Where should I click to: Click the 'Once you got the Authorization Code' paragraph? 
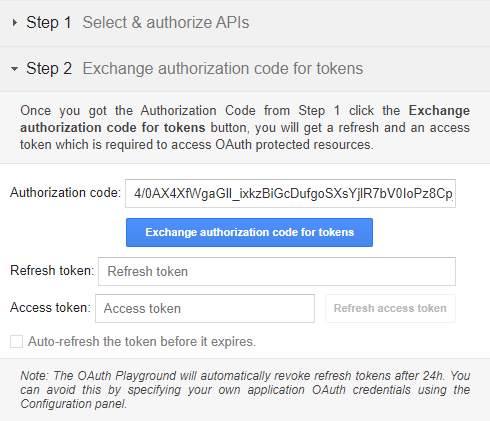click(x=245, y=128)
